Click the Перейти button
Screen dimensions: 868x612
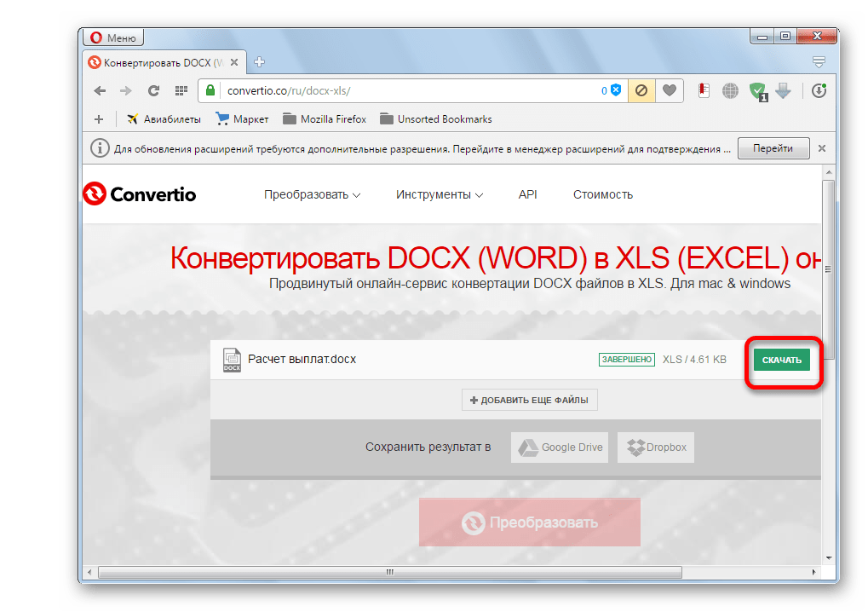(773, 148)
